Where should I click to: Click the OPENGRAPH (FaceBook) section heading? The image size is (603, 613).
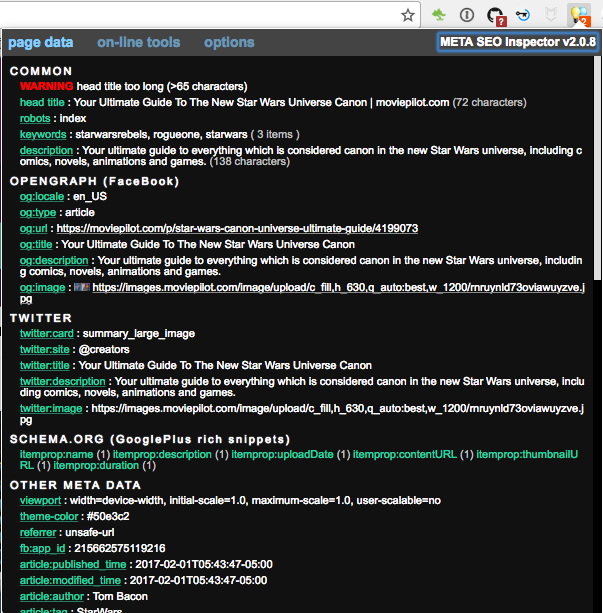click(94, 181)
